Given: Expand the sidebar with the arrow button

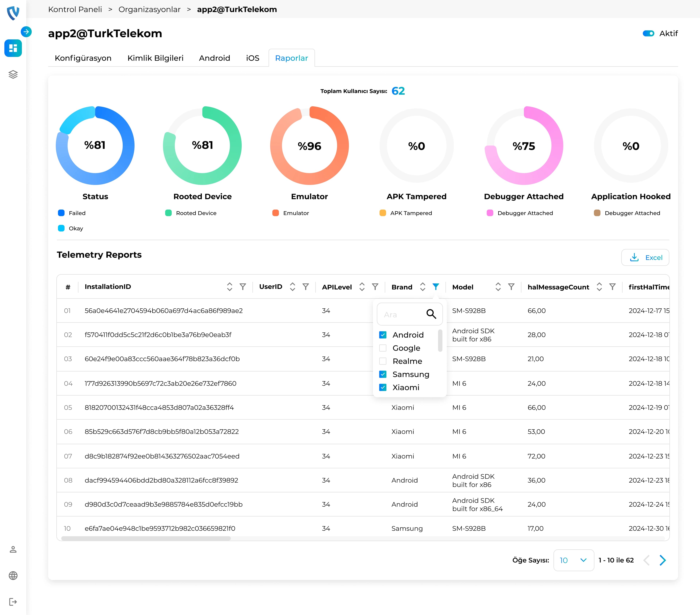Looking at the screenshot, I should coord(26,32).
